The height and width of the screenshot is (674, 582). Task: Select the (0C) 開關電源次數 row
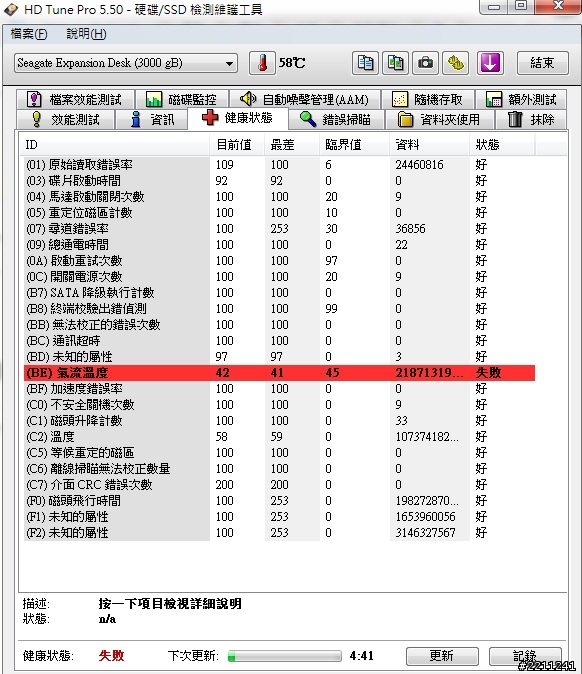(279, 276)
